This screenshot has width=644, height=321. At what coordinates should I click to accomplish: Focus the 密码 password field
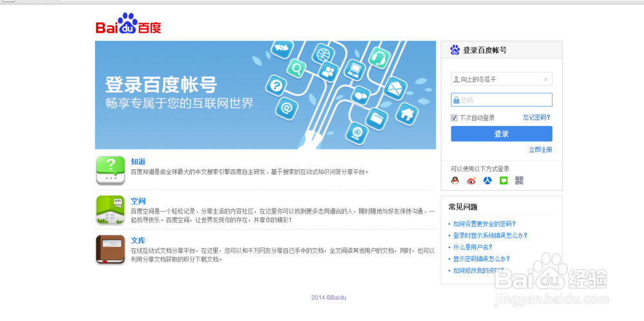tap(502, 100)
